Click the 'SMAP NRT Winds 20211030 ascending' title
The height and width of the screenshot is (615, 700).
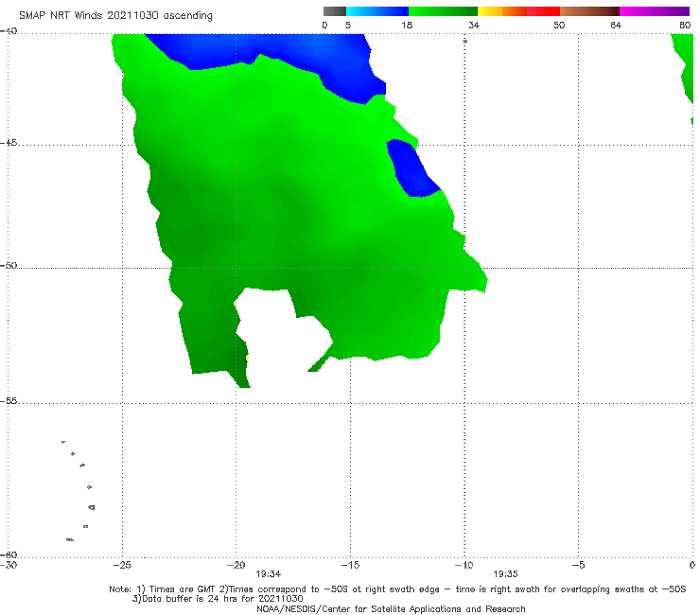click(115, 16)
